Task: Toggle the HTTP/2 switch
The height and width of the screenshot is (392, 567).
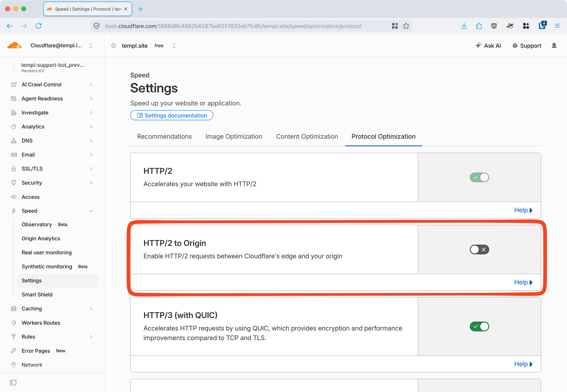Action: point(479,177)
